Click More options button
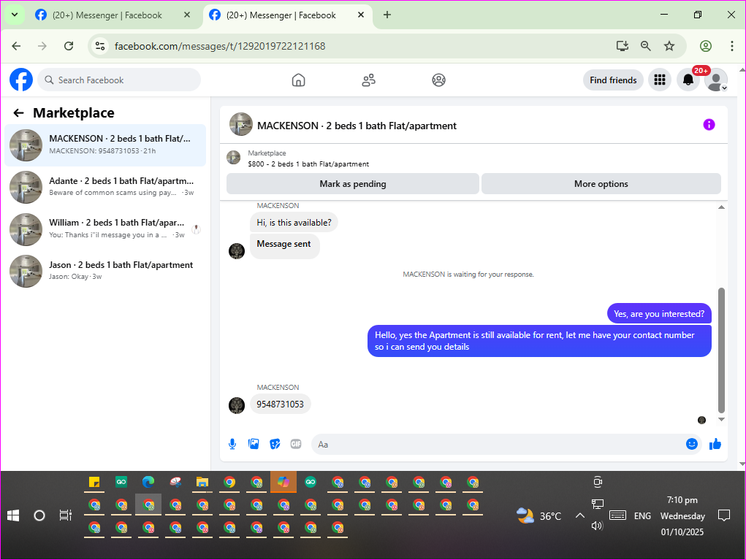Image resolution: width=746 pixels, height=560 pixels. (x=601, y=184)
